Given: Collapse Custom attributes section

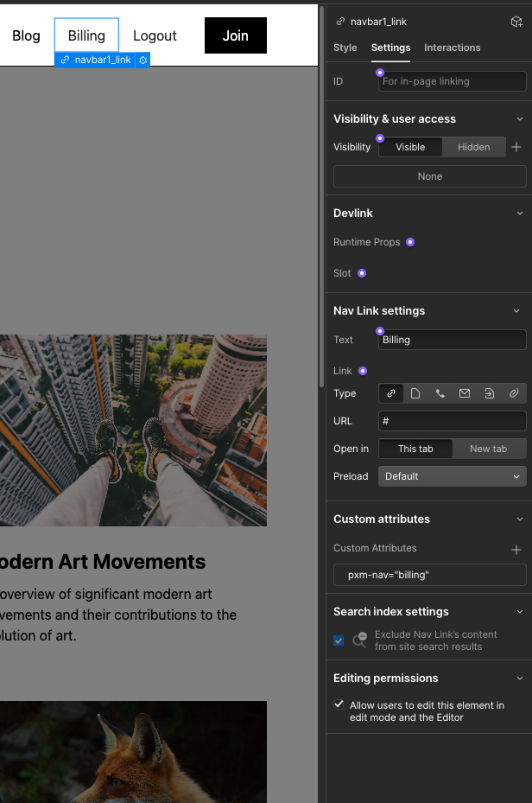Looking at the screenshot, I should pyautogui.click(x=520, y=519).
